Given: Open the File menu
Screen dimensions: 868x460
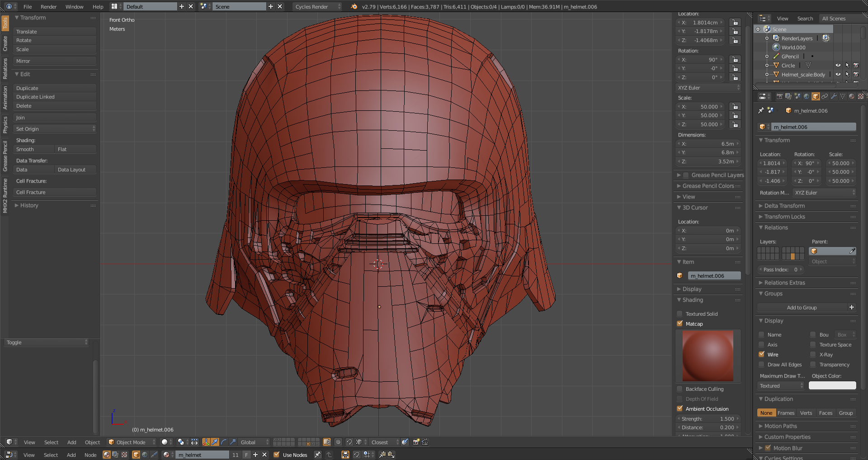Looking at the screenshot, I should (x=28, y=6).
